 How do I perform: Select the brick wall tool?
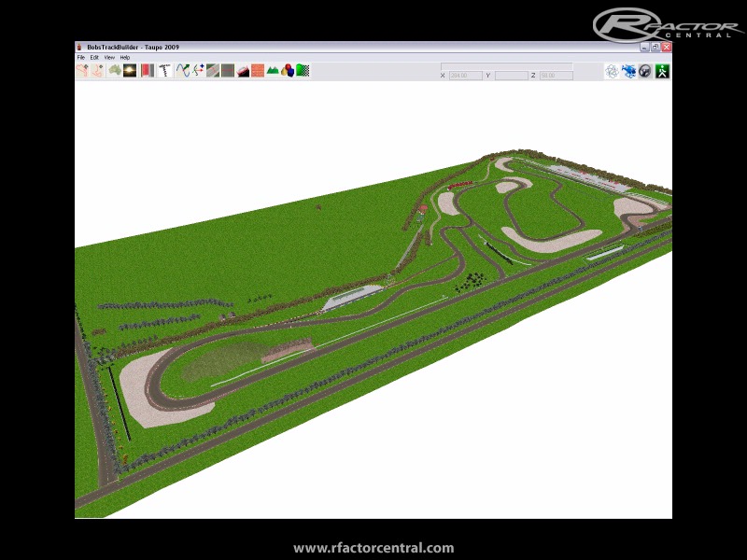point(258,71)
